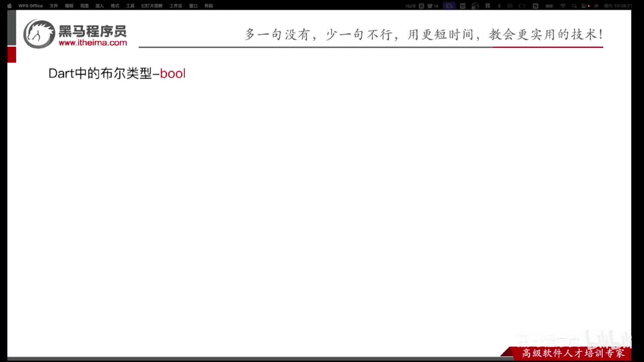Open the 窗口 (Window) menu
The width and height of the screenshot is (644, 362).
193,6
